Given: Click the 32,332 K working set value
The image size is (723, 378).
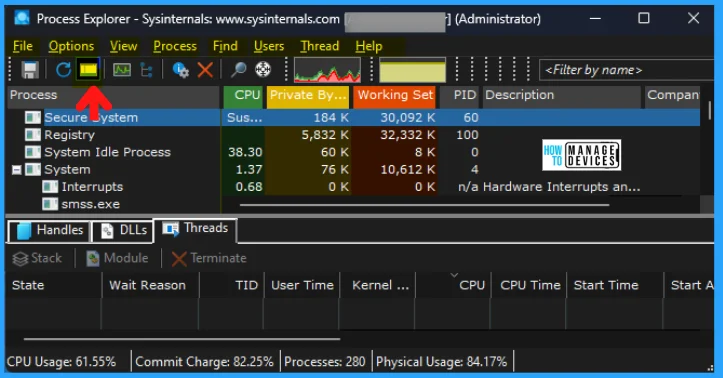Looking at the screenshot, I should 408,135.
